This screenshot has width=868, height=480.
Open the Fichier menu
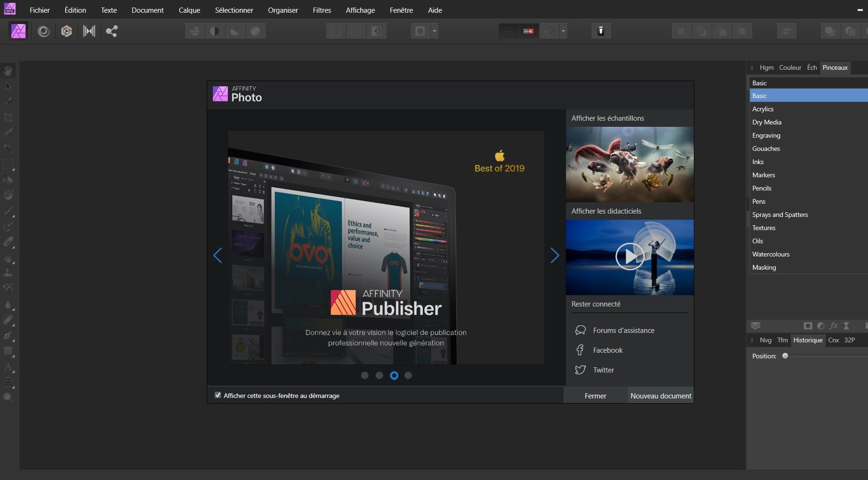click(x=40, y=10)
